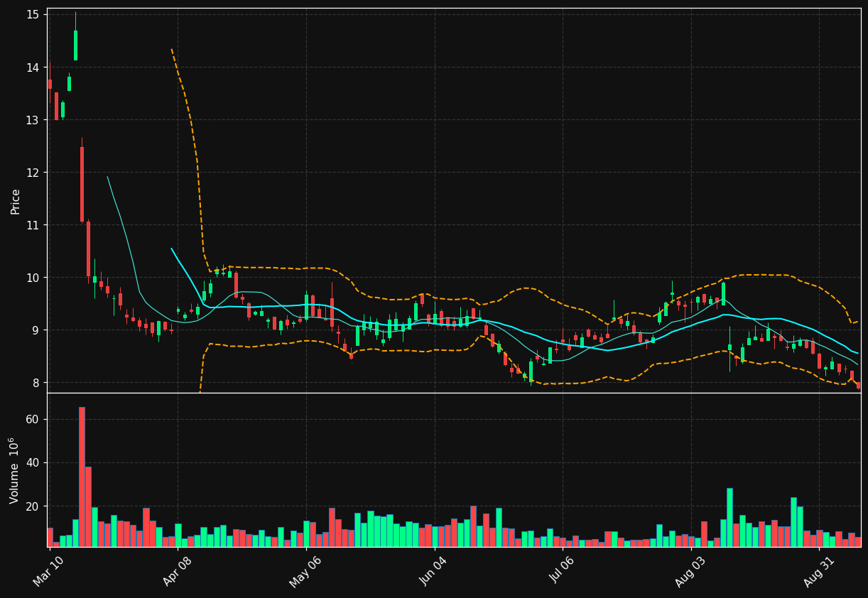This screenshot has height=598, width=868.
Task: Click the 'May 06' date label
Action: tap(305, 571)
